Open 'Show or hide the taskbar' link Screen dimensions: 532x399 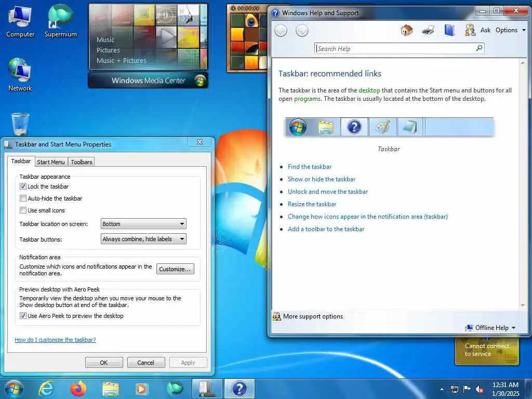pos(321,179)
